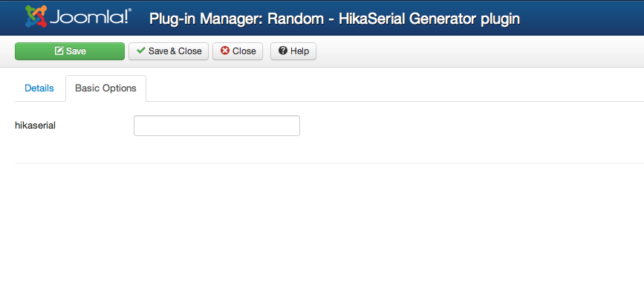Save the plugin settings

70,51
